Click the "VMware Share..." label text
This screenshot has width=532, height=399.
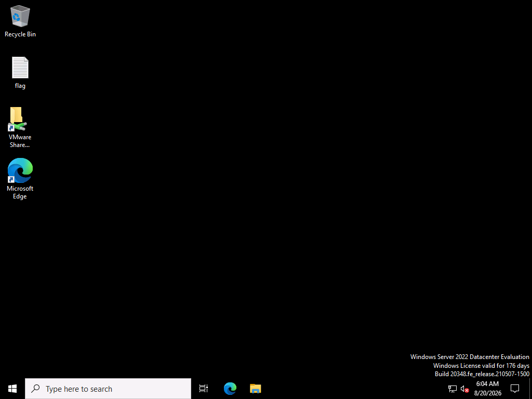[20, 141]
